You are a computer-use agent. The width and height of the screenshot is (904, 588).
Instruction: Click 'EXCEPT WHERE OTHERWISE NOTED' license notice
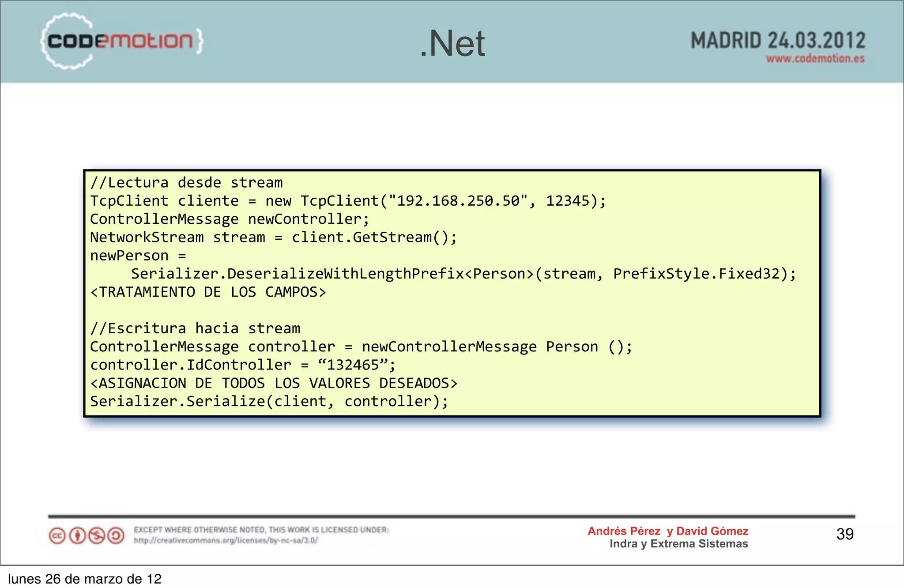[x=261, y=530]
